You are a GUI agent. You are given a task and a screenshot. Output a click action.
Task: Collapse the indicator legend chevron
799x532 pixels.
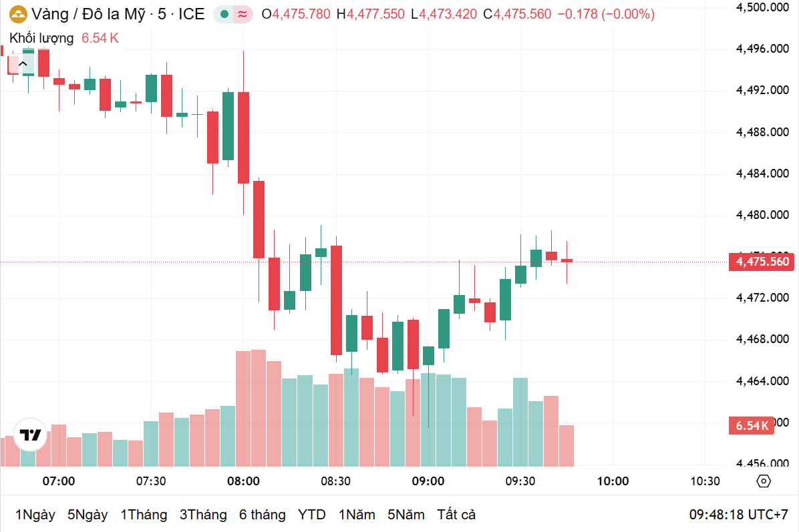23,64
